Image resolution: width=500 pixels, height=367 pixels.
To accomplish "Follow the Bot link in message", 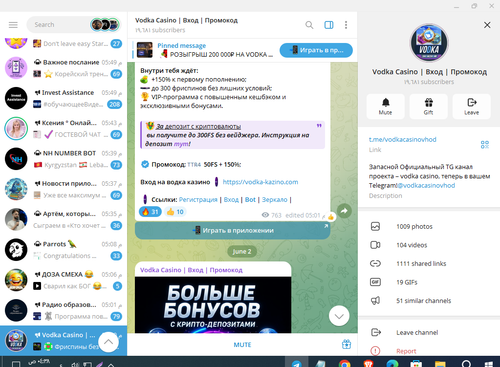I will point(250,199).
